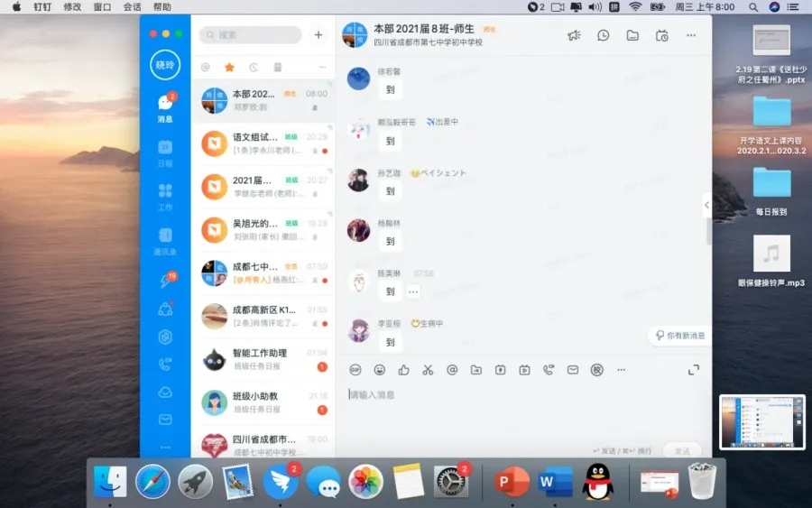Open 工作 workbench in left sidebar
This screenshot has width=812, height=508.
coord(165,196)
